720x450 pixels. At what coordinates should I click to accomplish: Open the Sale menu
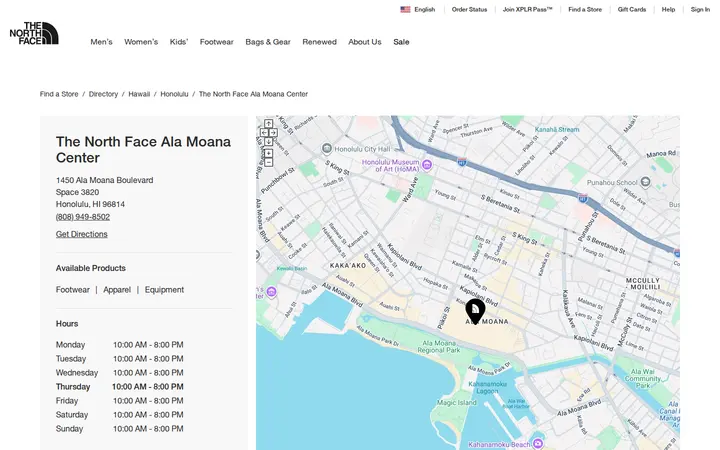[x=401, y=42]
